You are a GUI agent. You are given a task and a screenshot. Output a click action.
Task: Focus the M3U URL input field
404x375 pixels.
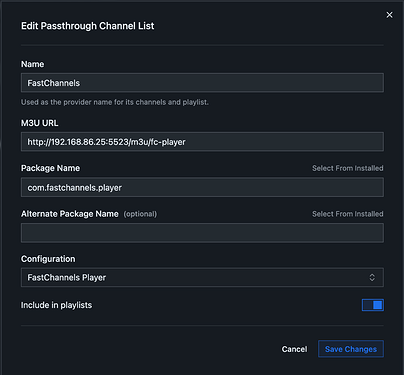(x=202, y=142)
